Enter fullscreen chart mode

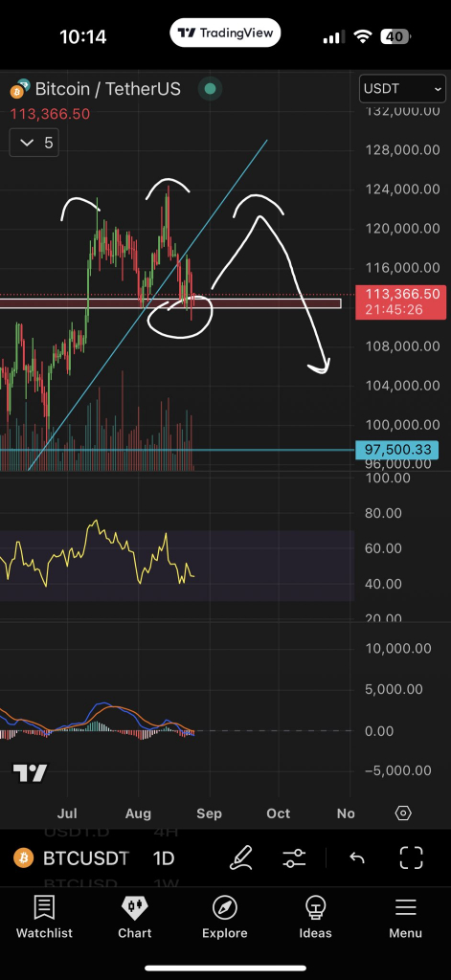point(412,857)
